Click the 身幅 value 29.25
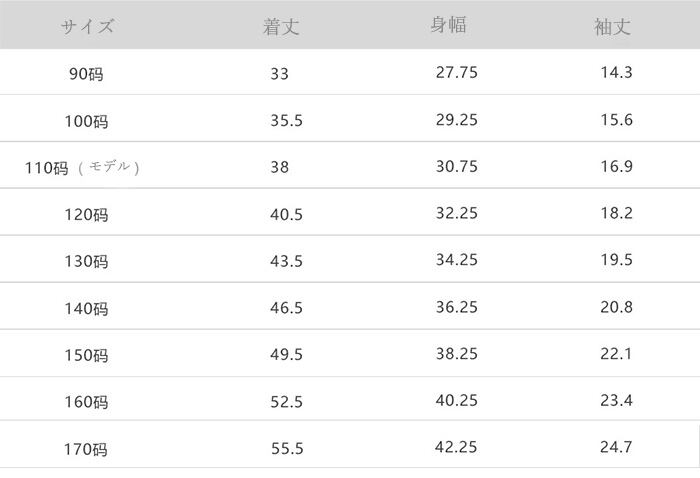Viewport: 700px width, 478px height. point(456,119)
